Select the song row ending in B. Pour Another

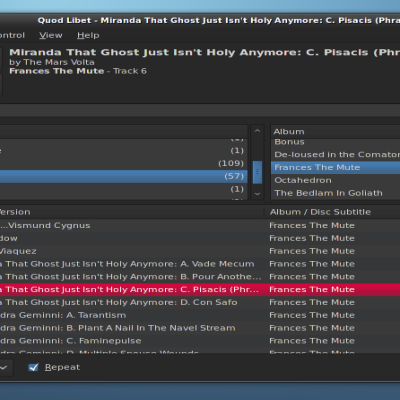pos(200,277)
